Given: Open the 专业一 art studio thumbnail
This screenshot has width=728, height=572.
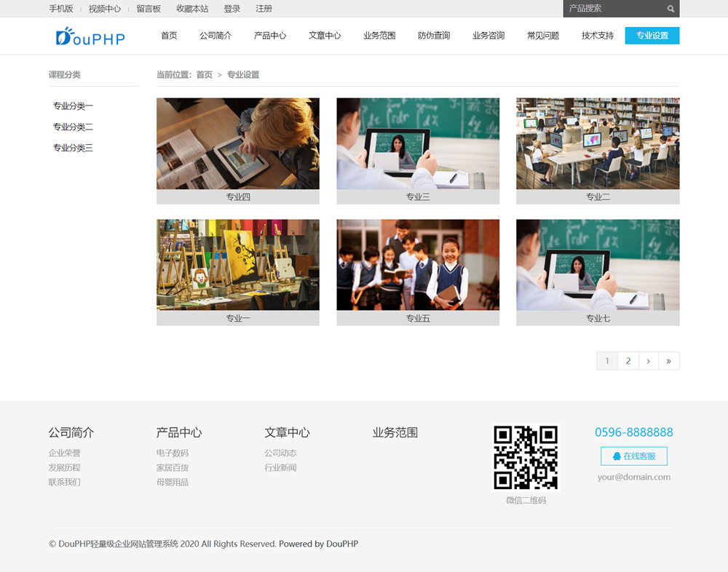Looking at the screenshot, I should click(238, 265).
